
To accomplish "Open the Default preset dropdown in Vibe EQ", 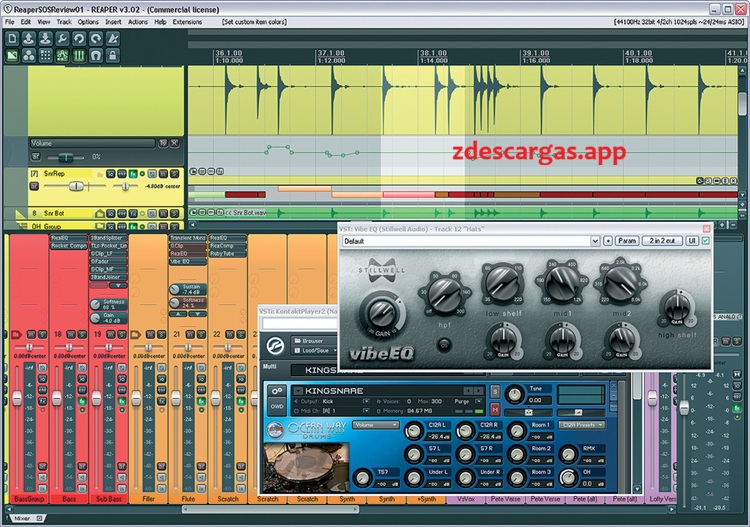I will (x=595, y=241).
